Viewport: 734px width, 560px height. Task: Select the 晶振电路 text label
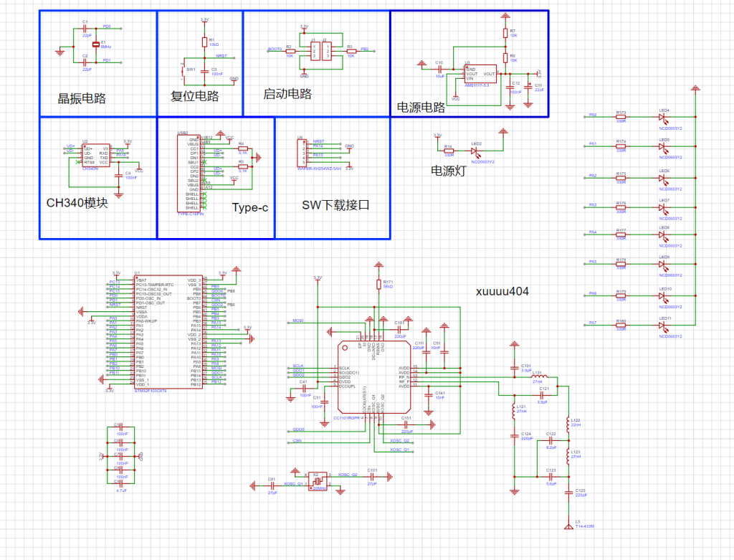click(x=82, y=98)
